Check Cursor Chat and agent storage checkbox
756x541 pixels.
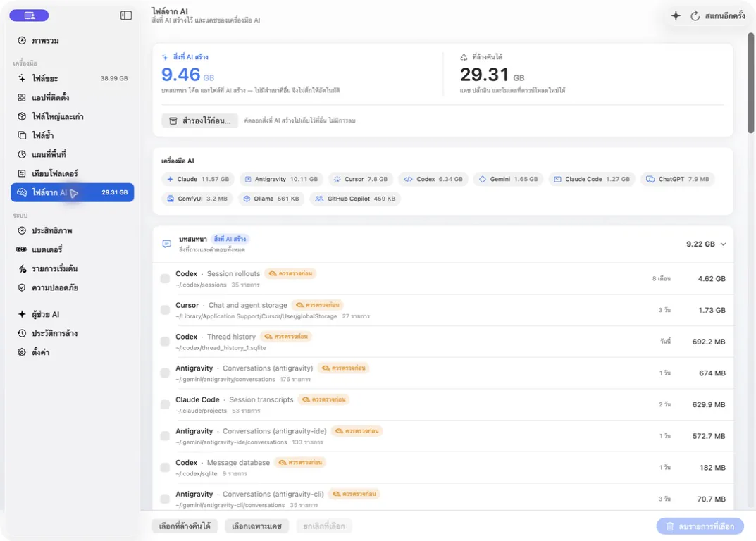click(165, 310)
